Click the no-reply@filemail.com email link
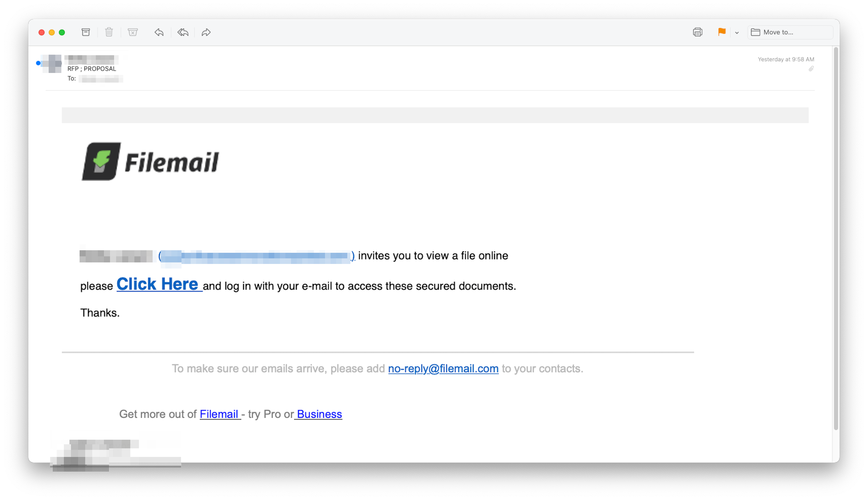 (x=443, y=368)
